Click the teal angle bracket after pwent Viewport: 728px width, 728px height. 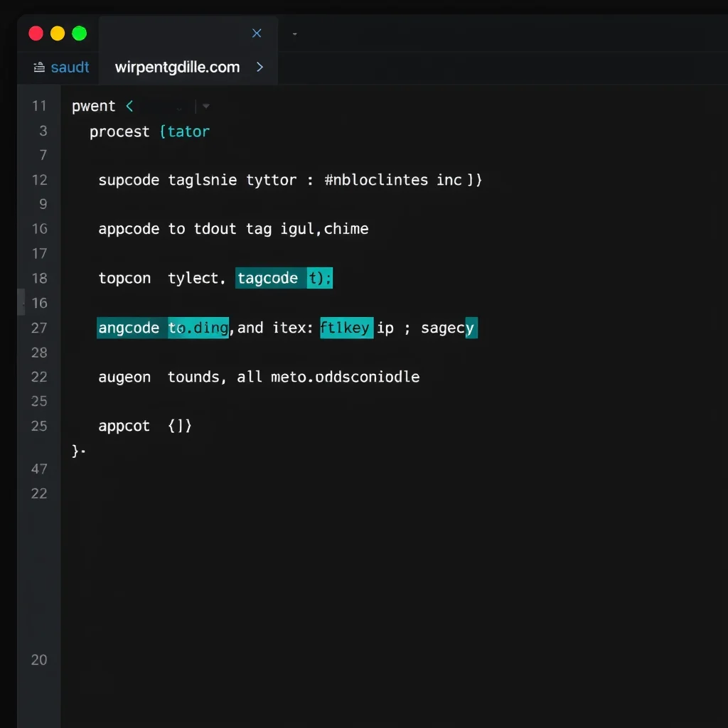129,107
